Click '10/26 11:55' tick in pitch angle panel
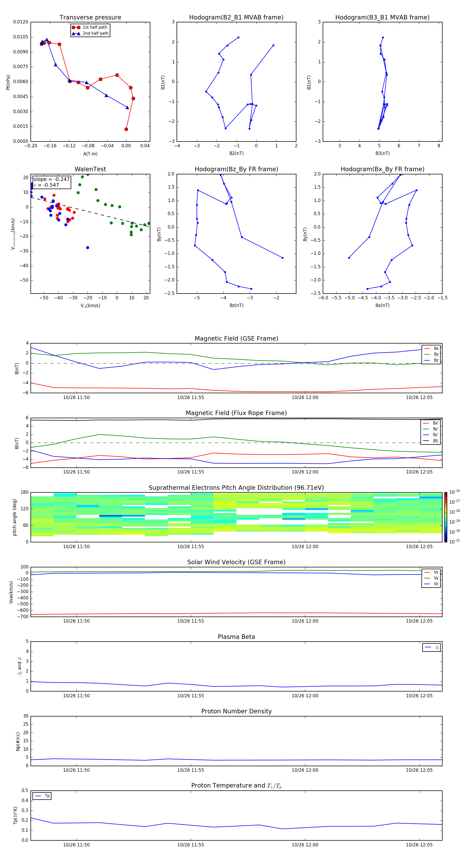 191,547
